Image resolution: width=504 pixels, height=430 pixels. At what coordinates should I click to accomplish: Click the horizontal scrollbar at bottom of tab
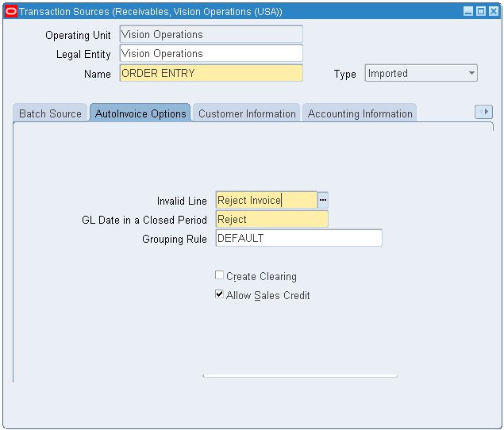300,375
